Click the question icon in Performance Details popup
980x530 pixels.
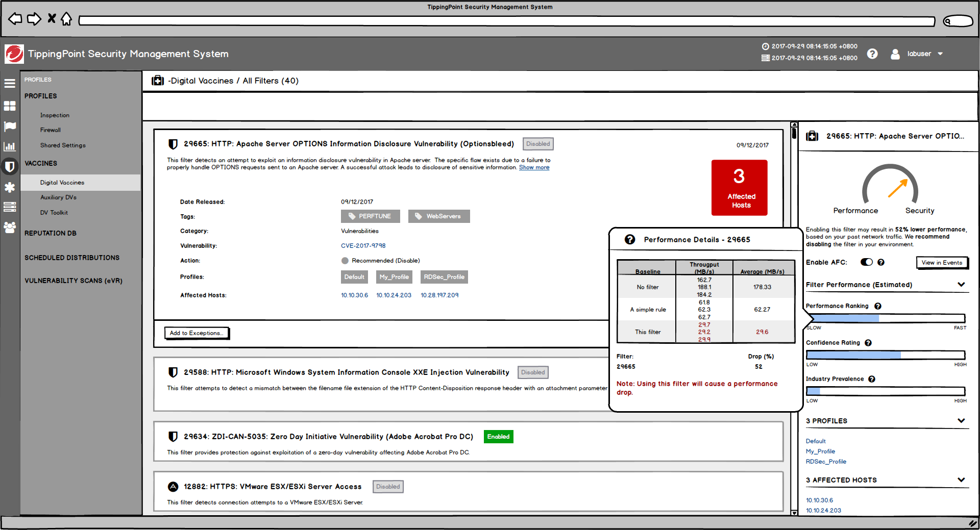click(630, 239)
